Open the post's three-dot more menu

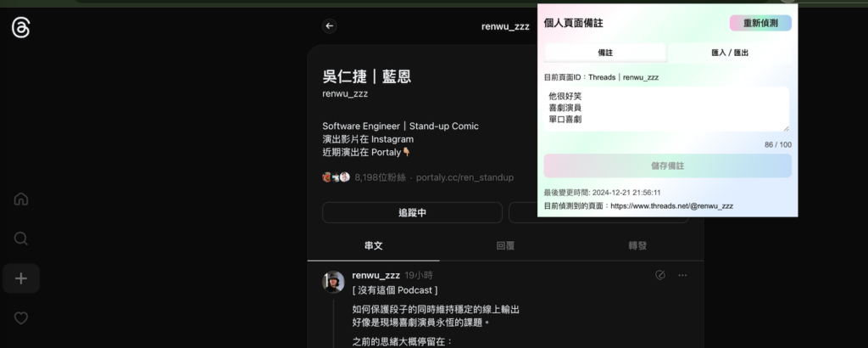(682, 275)
